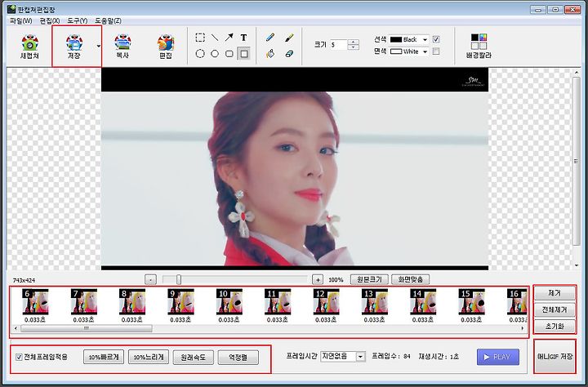Click the 전체제거 remove all button
The height and width of the screenshot is (387, 588).
tap(555, 310)
